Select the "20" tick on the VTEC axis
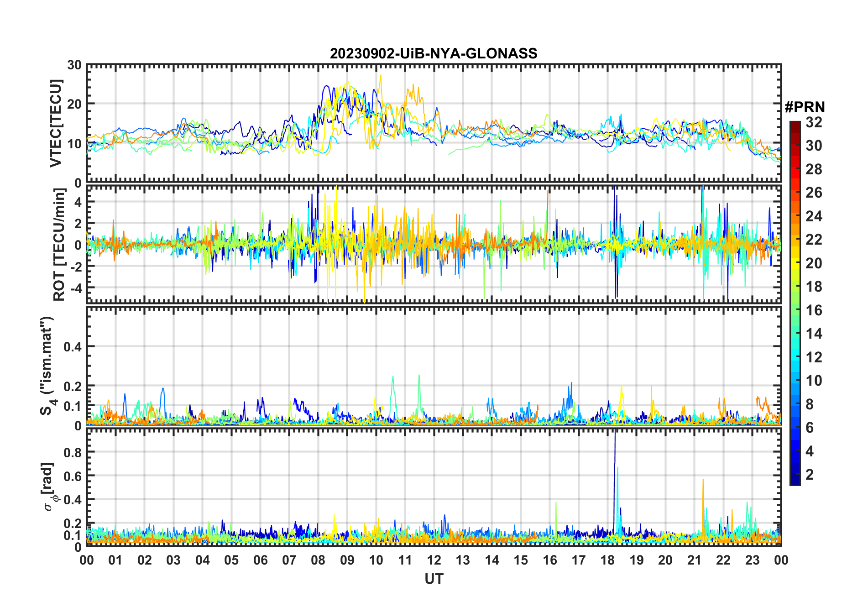Screen dimensions: 868x607 (x=75, y=104)
